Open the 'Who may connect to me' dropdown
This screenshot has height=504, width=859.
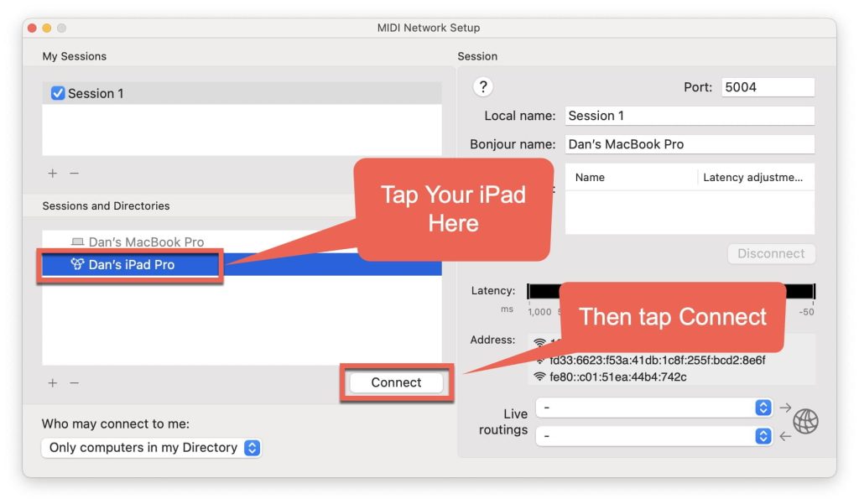(151, 448)
